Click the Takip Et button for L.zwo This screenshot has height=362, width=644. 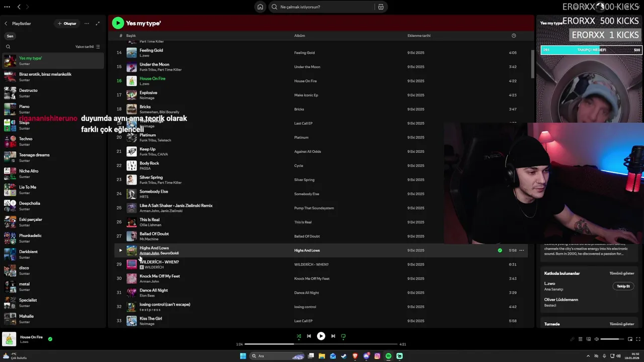(623, 286)
